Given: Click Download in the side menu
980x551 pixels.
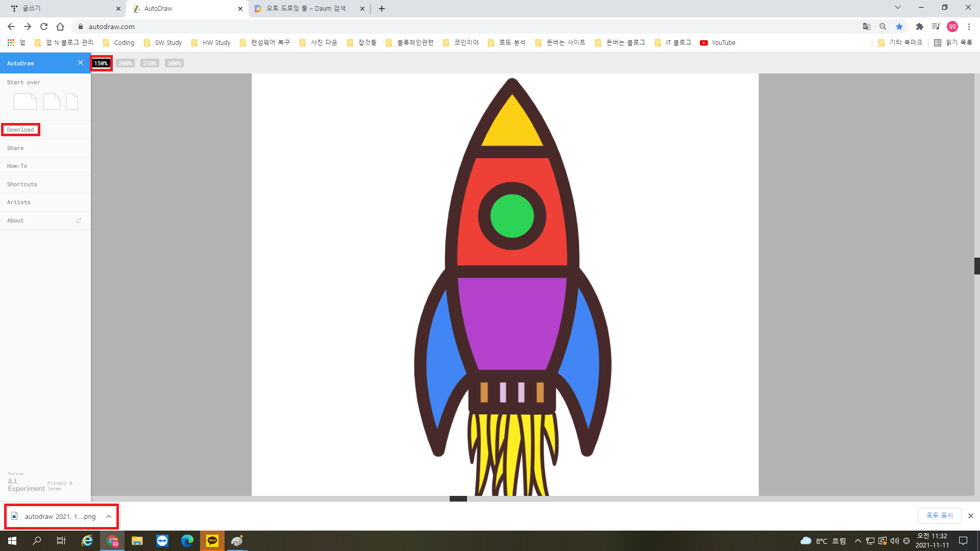Looking at the screenshot, I should pos(20,130).
